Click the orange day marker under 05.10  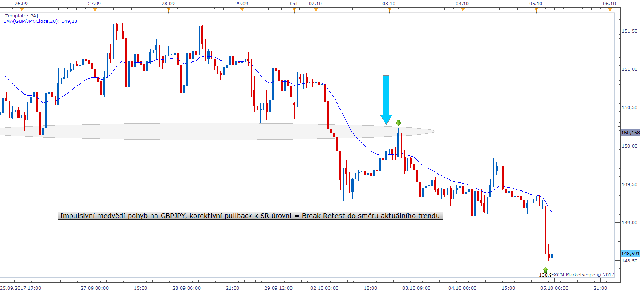click(x=536, y=10)
